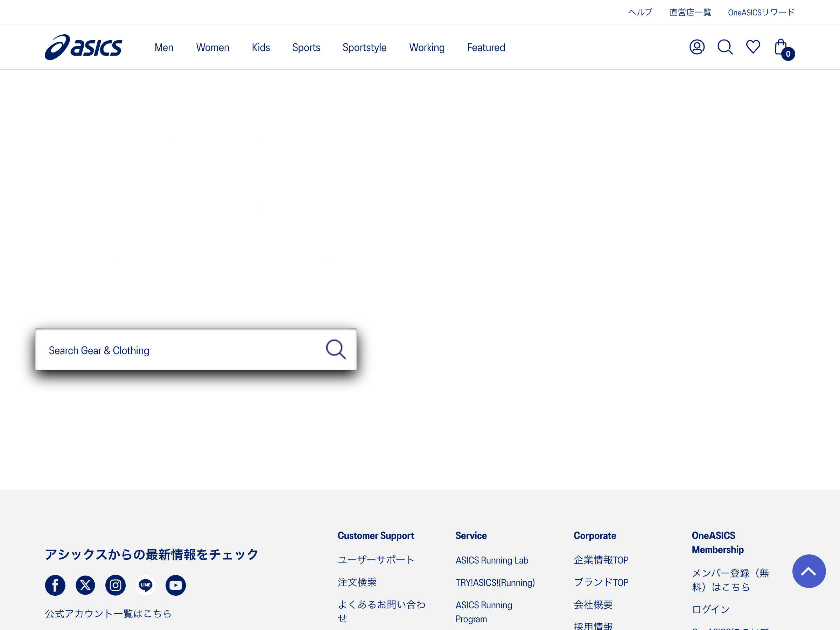Open the ASICS Running Program link
840x630 pixels.
[484, 612]
